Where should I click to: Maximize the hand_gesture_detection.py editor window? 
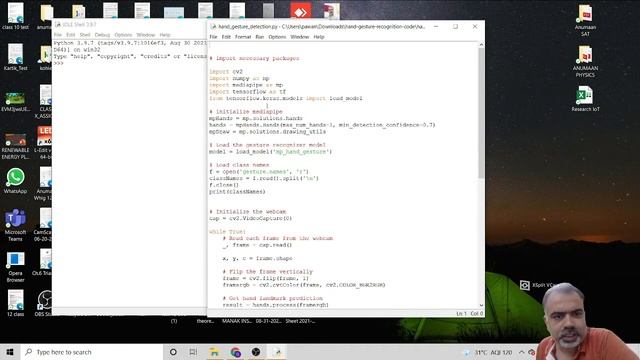456,27
